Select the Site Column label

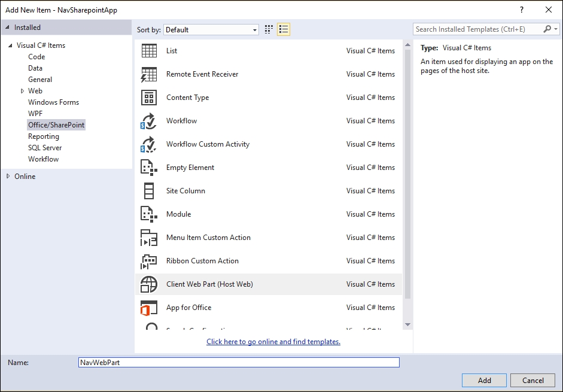pos(185,191)
